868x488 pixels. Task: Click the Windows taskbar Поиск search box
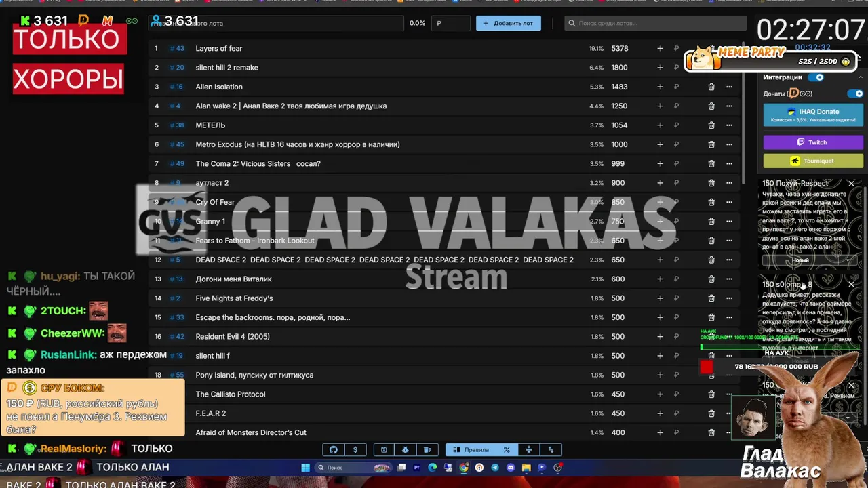(x=353, y=468)
